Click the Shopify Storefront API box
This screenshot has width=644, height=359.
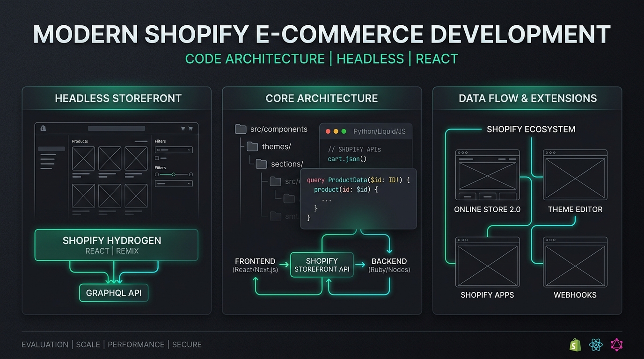[x=322, y=265]
